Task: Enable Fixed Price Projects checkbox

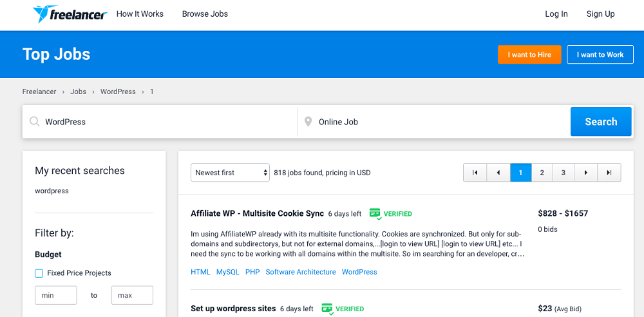Action: tap(39, 273)
